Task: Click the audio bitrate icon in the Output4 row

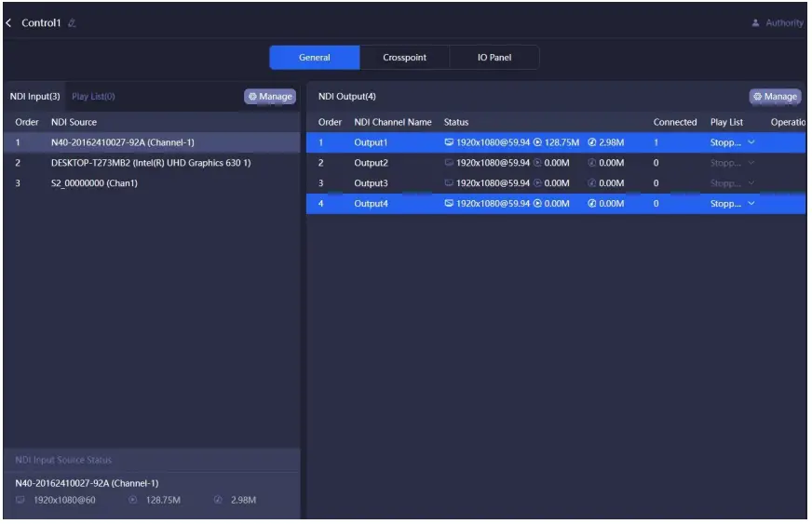Action: (x=592, y=204)
